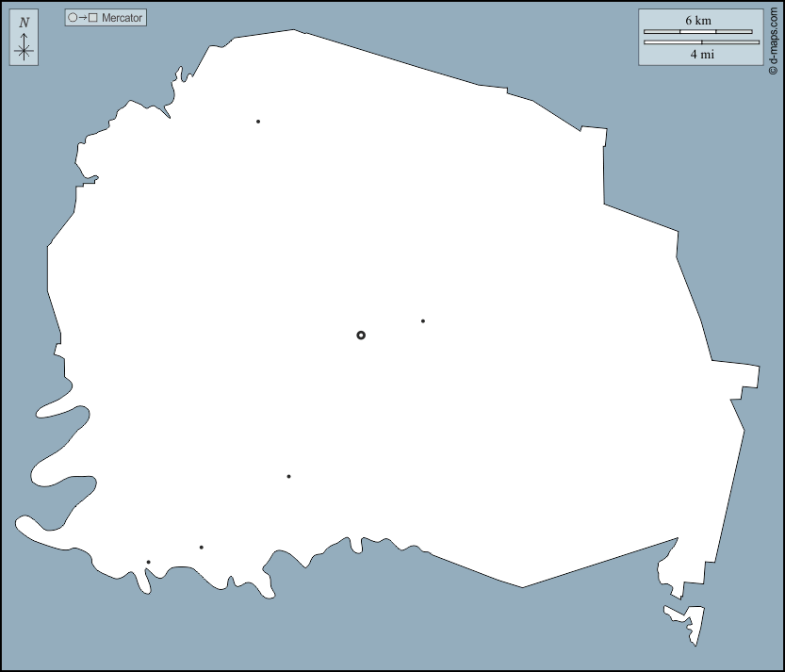This screenshot has height=672, width=785.
Task: Click the italic N compass letter
Action: pyautogui.click(x=24, y=23)
